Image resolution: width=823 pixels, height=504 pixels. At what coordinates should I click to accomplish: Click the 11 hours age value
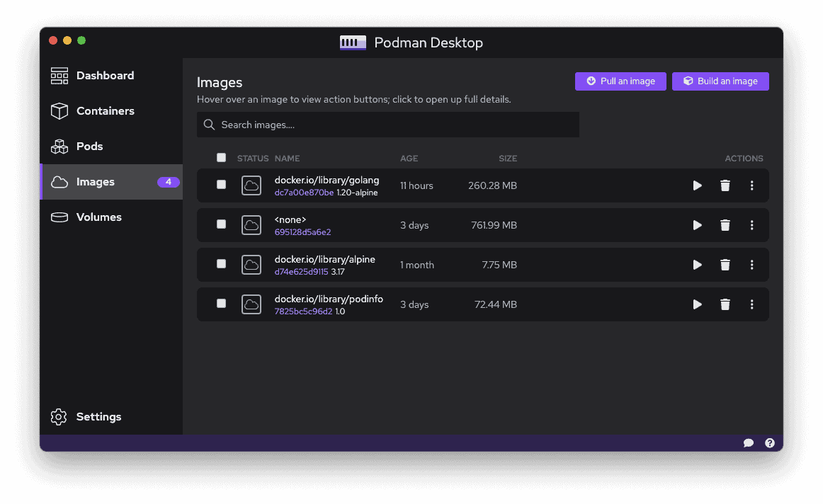416,185
